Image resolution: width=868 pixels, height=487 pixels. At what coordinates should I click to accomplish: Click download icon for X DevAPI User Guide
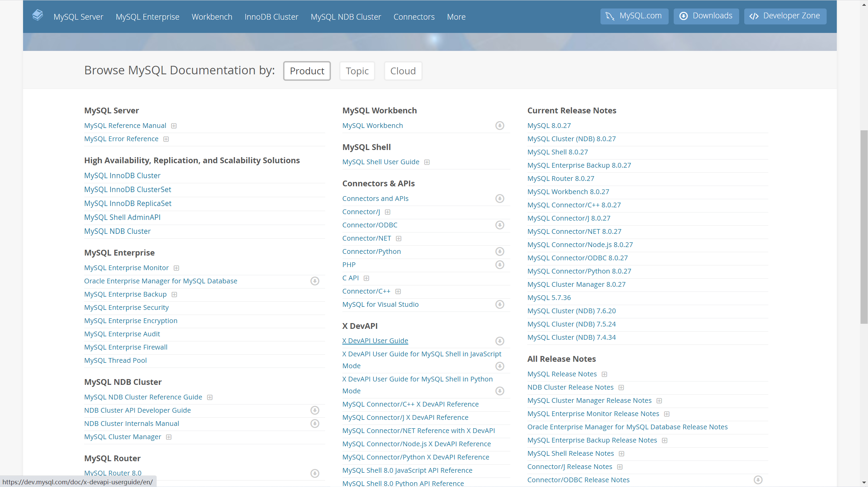500,341
